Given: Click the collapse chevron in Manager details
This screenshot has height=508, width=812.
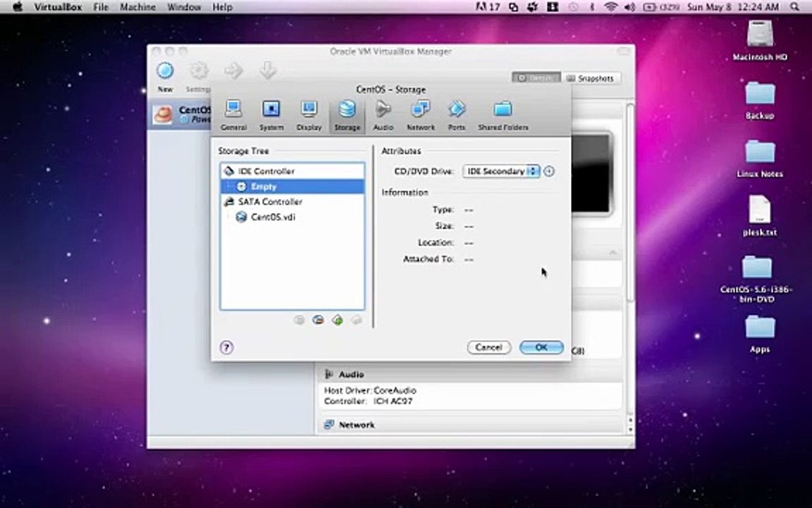Looking at the screenshot, I should tap(613, 253).
